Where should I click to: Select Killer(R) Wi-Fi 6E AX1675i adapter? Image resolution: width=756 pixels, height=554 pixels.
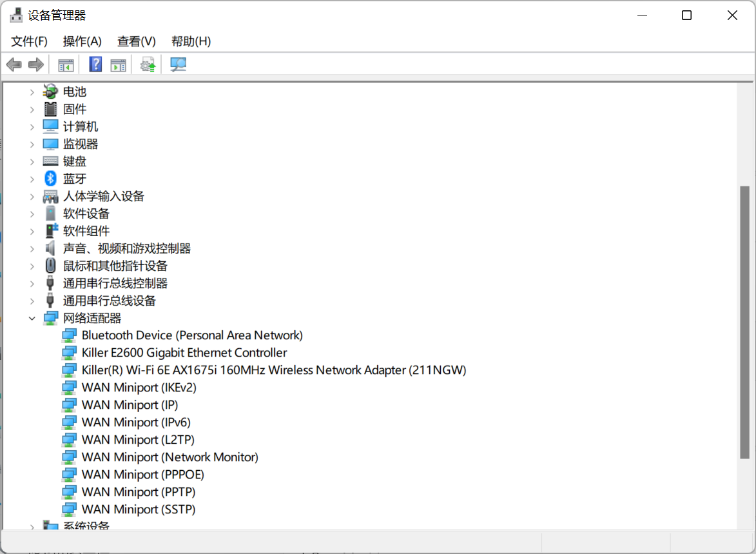(x=274, y=370)
